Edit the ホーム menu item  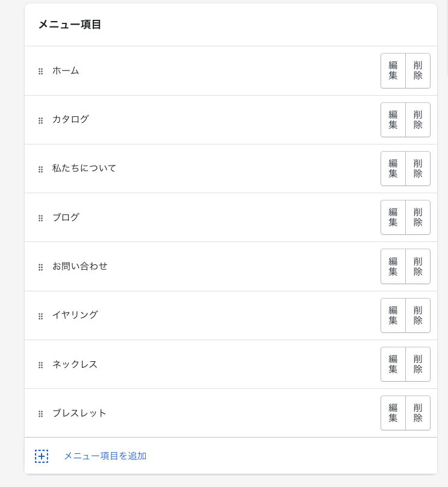click(x=393, y=70)
